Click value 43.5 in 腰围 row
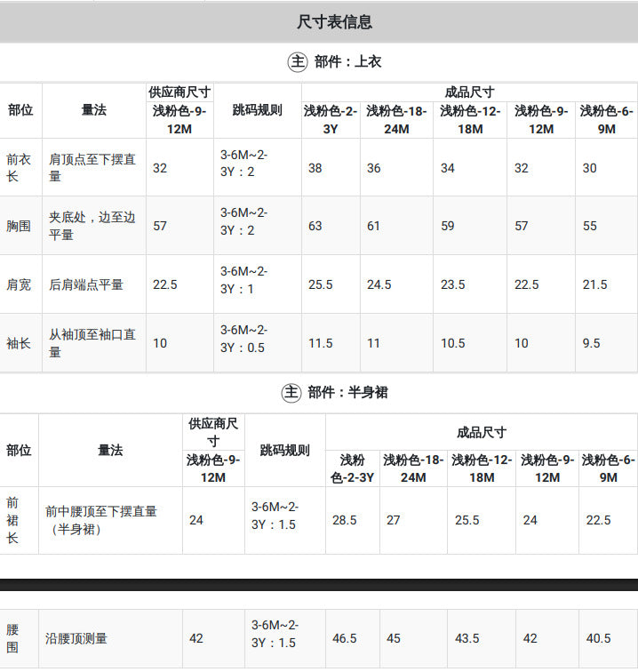The height and width of the screenshot is (672, 638). pyautogui.click(x=467, y=638)
